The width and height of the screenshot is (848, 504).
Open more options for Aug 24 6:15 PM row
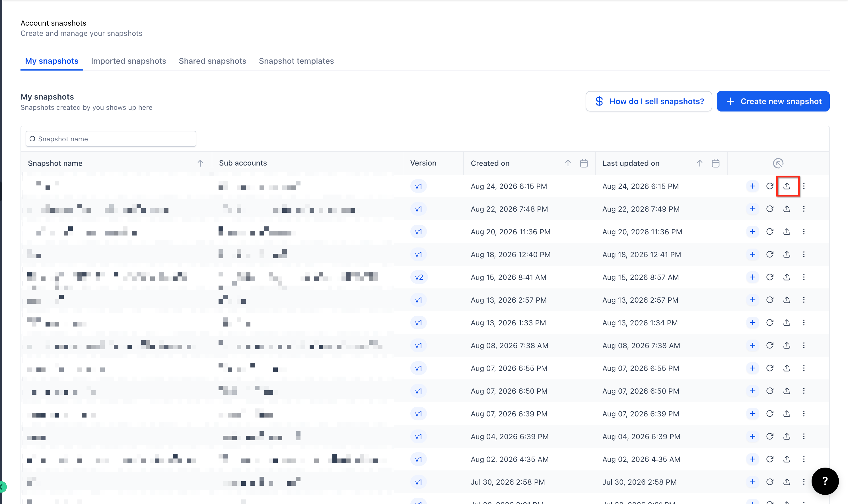(x=804, y=186)
